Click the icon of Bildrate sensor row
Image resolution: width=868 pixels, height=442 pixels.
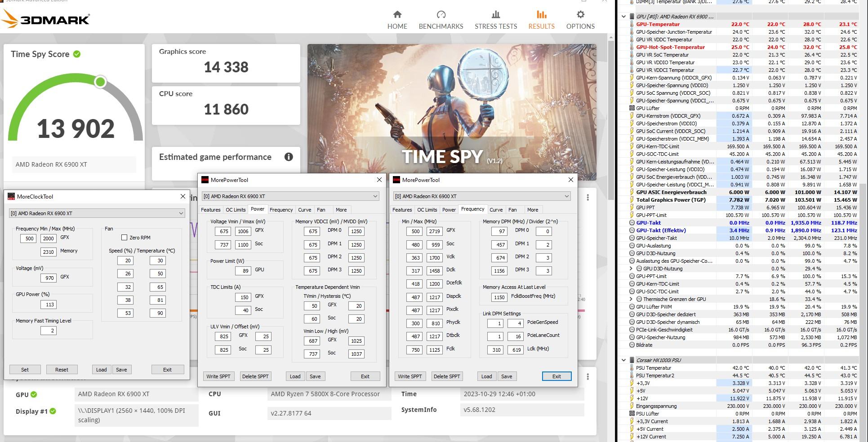(x=632, y=345)
